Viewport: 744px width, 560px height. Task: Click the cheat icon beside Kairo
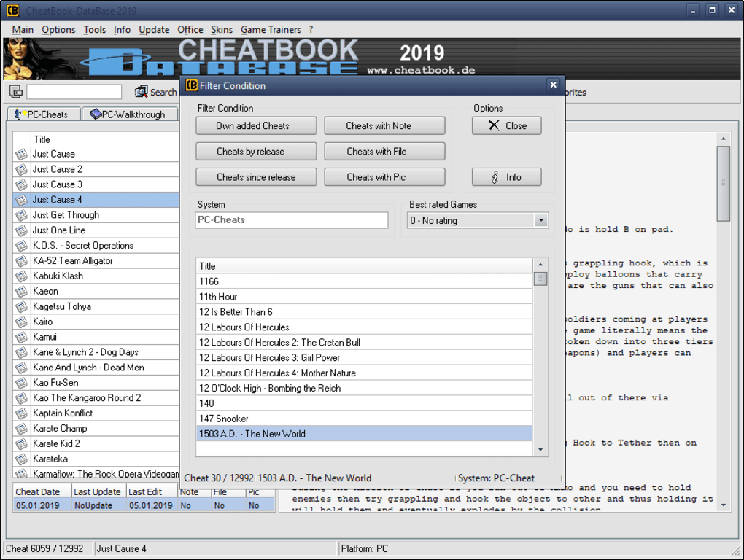pyautogui.click(x=21, y=322)
